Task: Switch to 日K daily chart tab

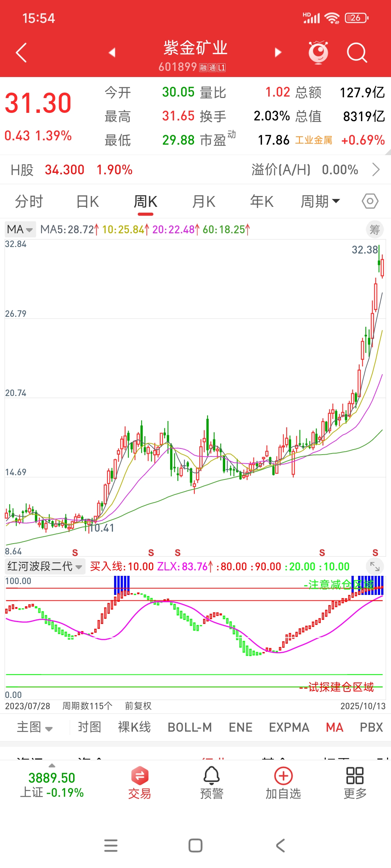Action: click(x=88, y=201)
